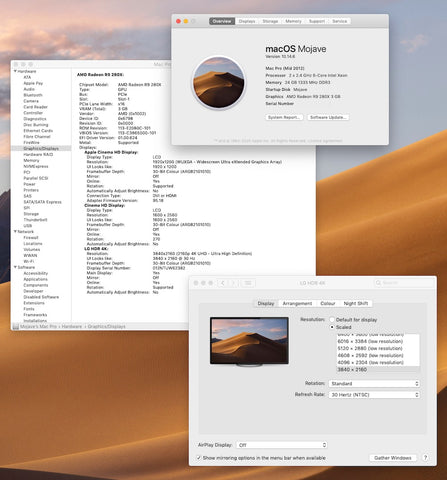Select 4096 × 2304 low resolution option
Image resolution: width=447 pixels, height=480 pixels.
click(378, 362)
